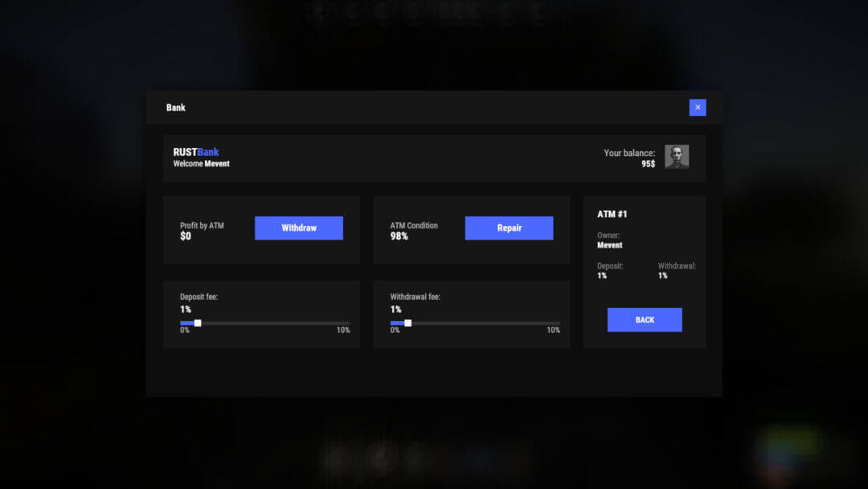
Task: Select the BACK button on the ATM #1 panel
Action: click(644, 319)
